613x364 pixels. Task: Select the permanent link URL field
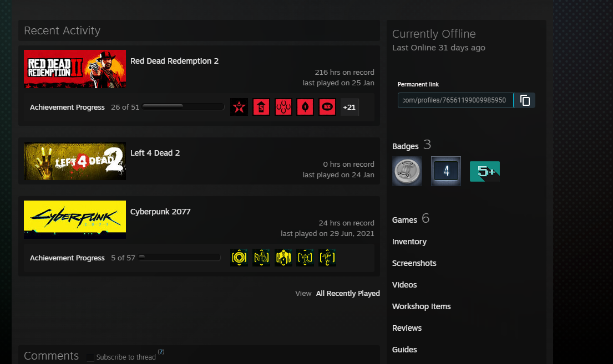[x=455, y=100]
